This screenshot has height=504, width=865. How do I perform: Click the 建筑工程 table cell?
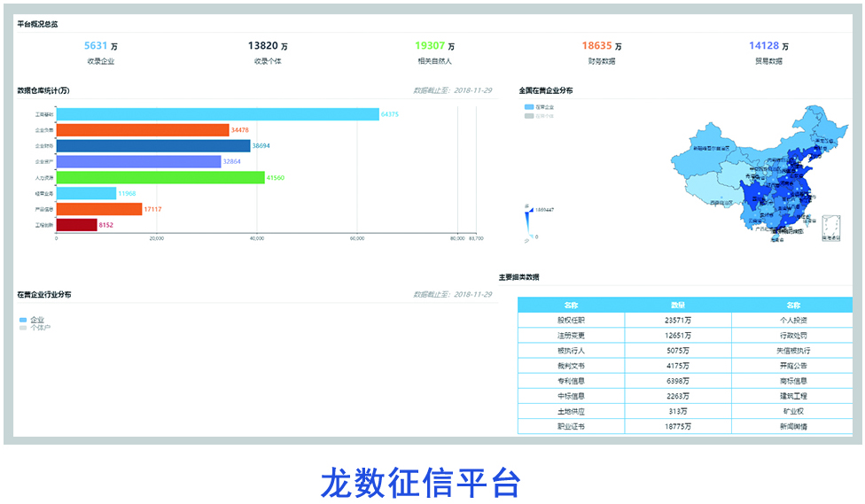[x=792, y=396]
